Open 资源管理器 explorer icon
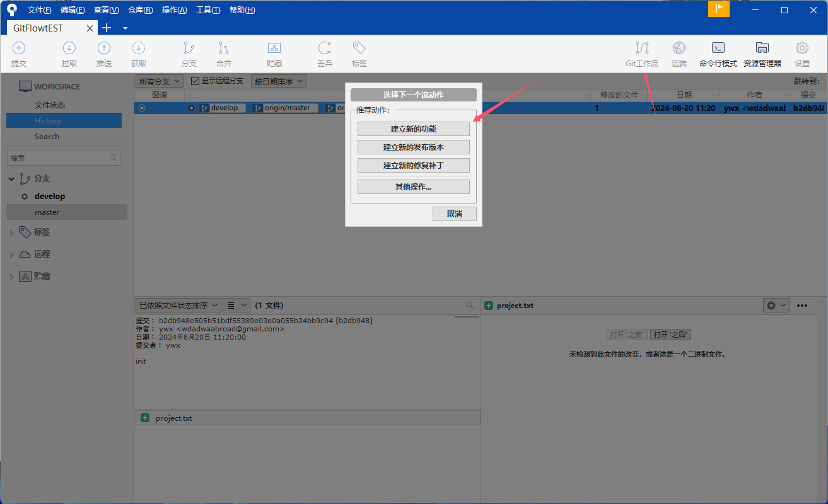828x504 pixels. point(762,48)
